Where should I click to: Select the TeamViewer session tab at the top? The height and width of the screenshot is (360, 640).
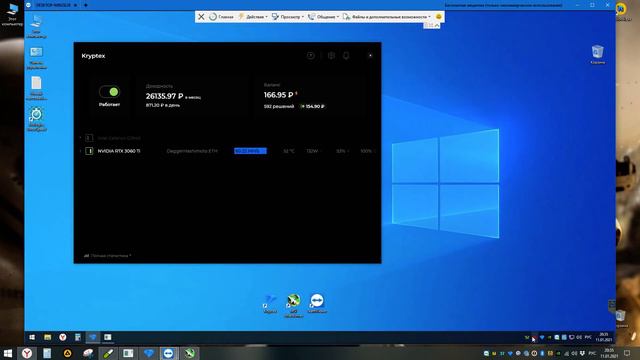pyautogui.click(x=52, y=5)
